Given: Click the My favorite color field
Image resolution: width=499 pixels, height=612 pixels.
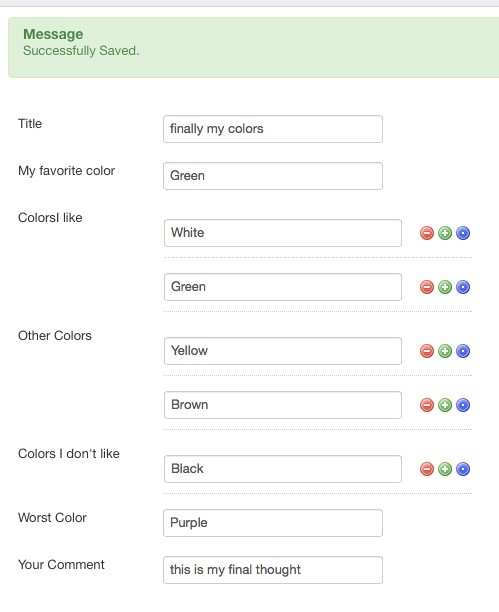Looking at the screenshot, I should tap(273, 176).
